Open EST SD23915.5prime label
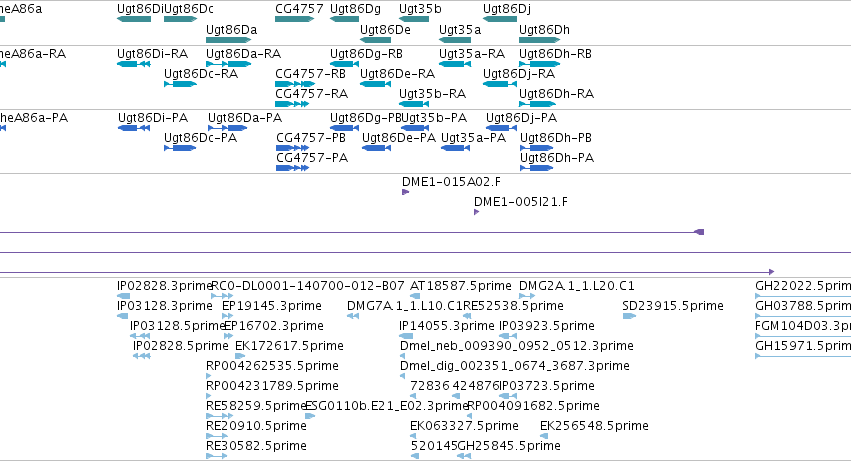This screenshot has width=851, height=461. point(673,306)
